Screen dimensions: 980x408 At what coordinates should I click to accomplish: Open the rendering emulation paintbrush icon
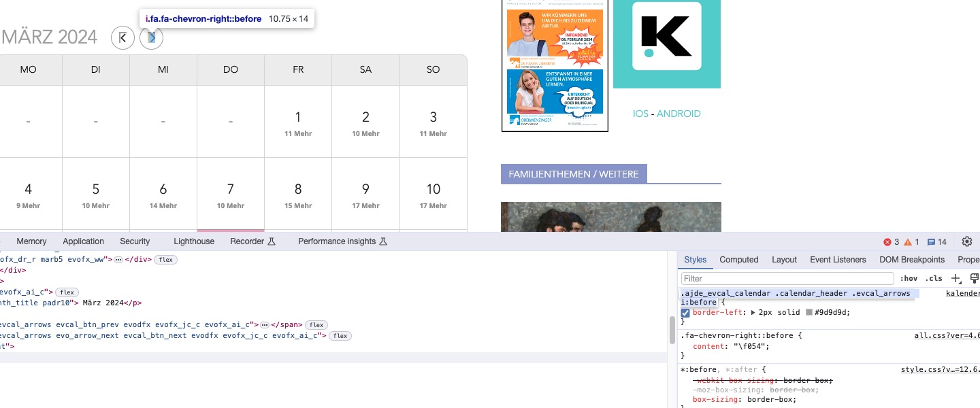(975, 278)
